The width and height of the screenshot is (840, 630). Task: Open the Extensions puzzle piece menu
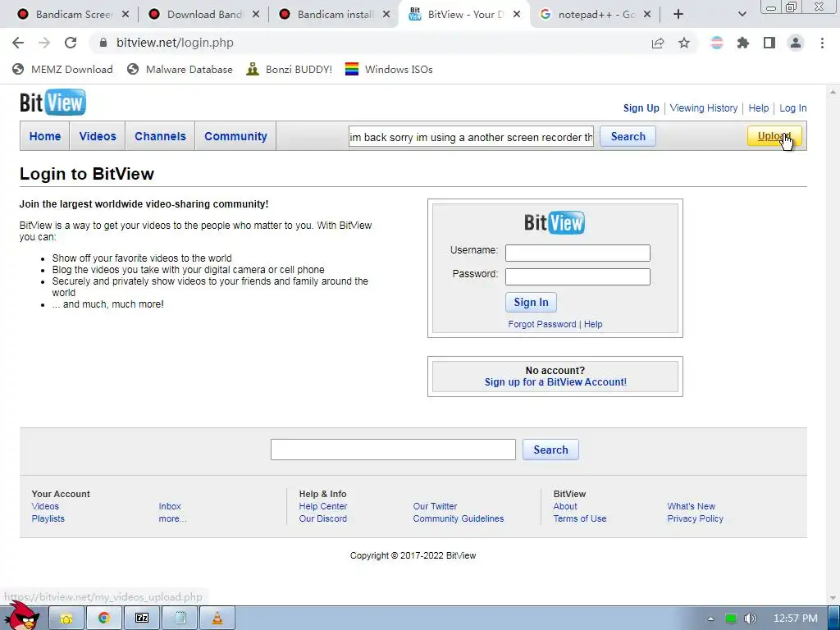click(x=743, y=43)
